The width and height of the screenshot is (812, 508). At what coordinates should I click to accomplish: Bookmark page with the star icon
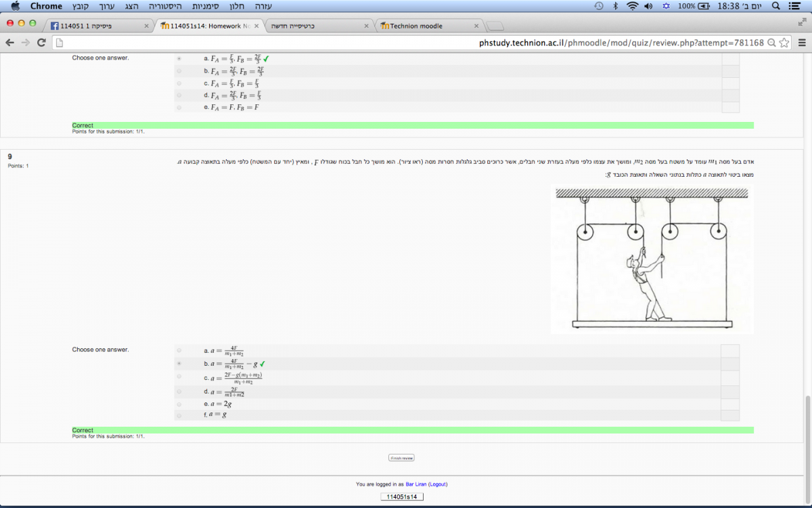(x=784, y=43)
